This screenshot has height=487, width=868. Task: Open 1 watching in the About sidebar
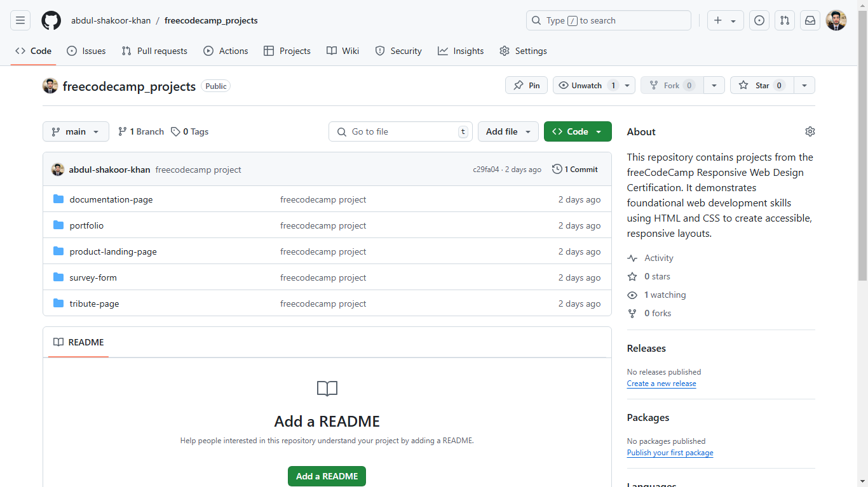(656, 295)
